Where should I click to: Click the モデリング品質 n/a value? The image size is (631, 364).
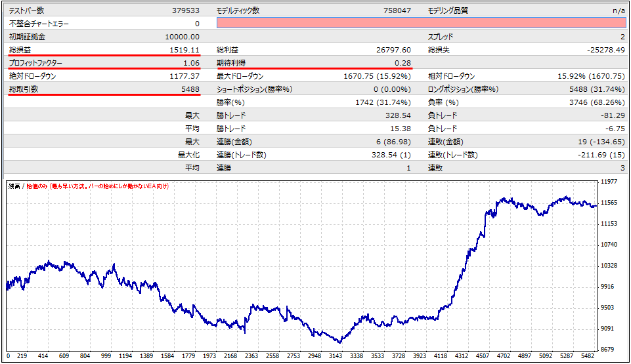coord(619,10)
